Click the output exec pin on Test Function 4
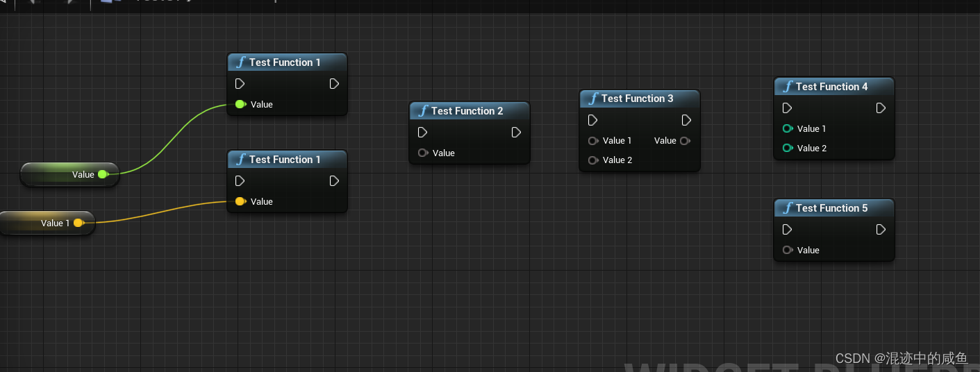The height and width of the screenshot is (372, 980). [881, 108]
